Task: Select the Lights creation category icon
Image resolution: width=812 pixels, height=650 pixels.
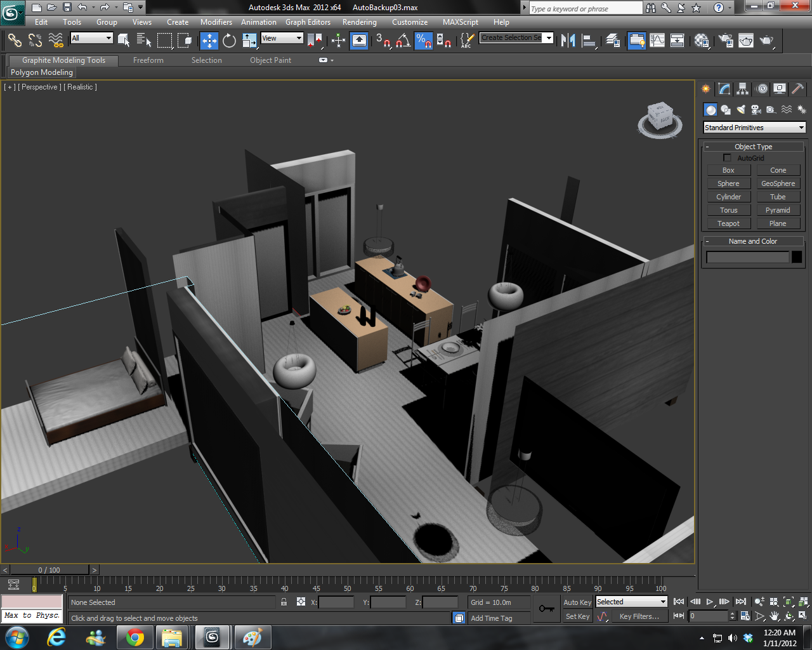Action: [x=741, y=109]
